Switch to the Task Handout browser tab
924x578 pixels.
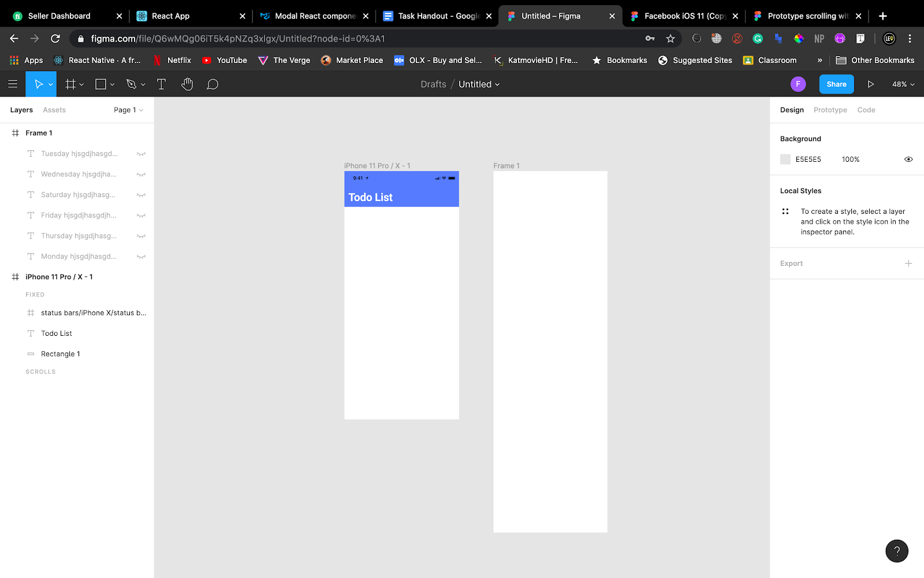437,16
